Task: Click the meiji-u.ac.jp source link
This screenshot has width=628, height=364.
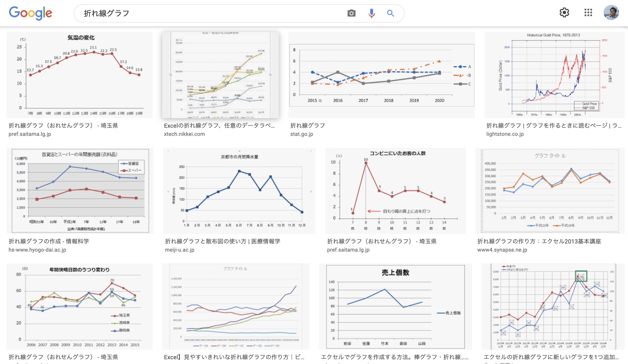Action: (179, 250)
